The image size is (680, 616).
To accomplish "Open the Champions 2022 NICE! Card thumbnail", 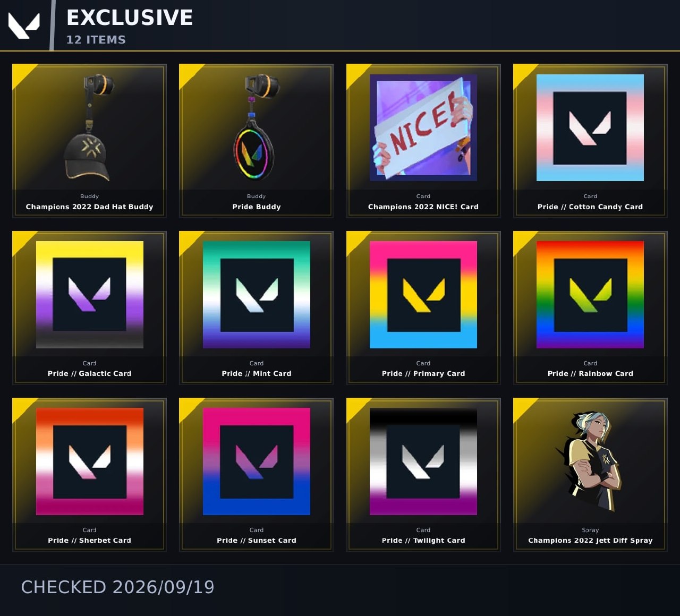I will 423,127.
